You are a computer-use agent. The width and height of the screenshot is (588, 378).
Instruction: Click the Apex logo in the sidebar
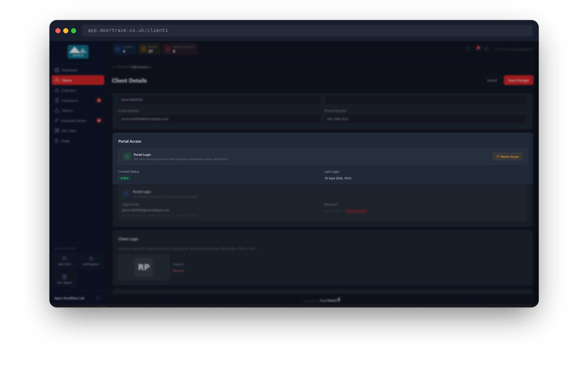[x=78, y=52]
